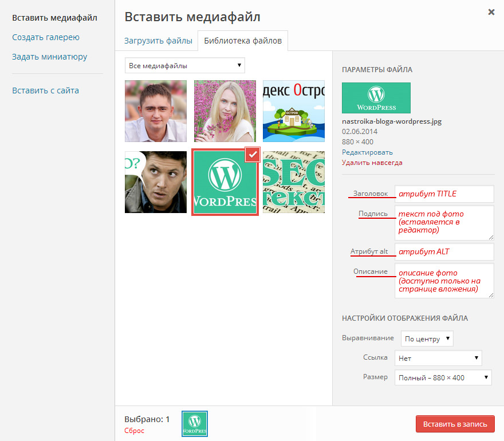Select the Яндекс Остров island thumbnail
The image size is (504, 441).
pyautogui.click(x=294, y=111)
